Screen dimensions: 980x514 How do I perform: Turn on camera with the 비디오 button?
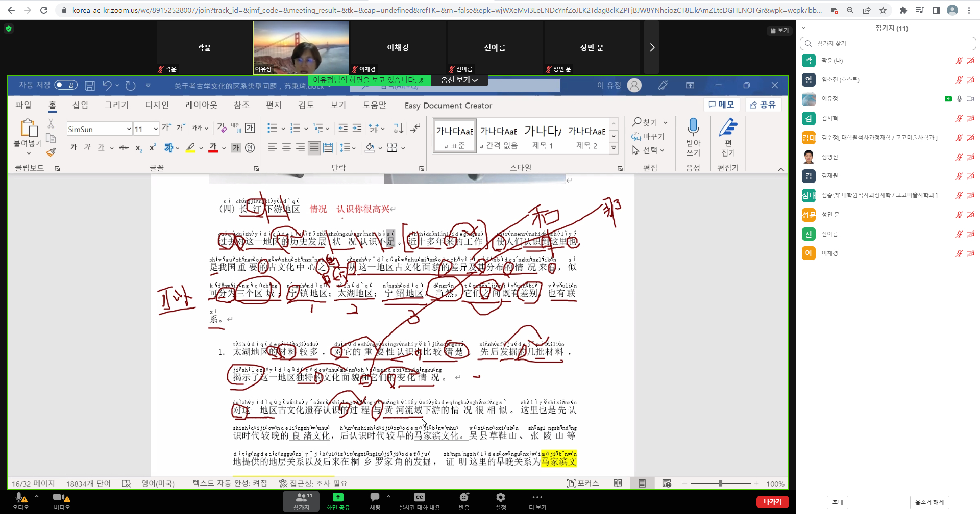[x=59, y=498]
